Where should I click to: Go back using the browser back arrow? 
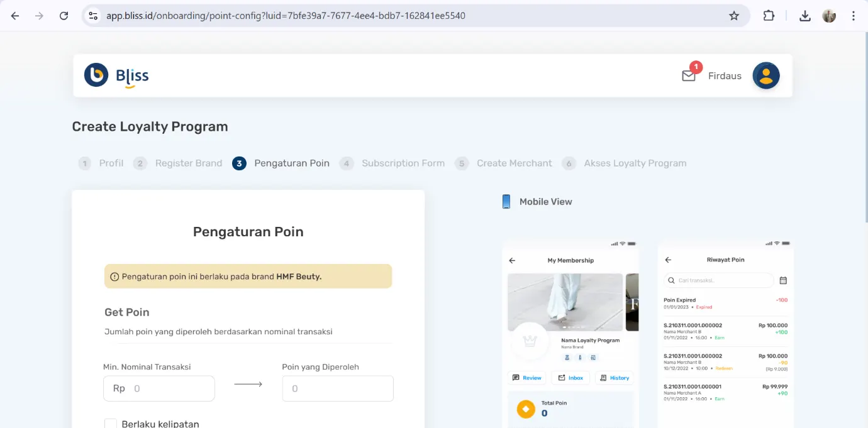[x=15, y=16]
